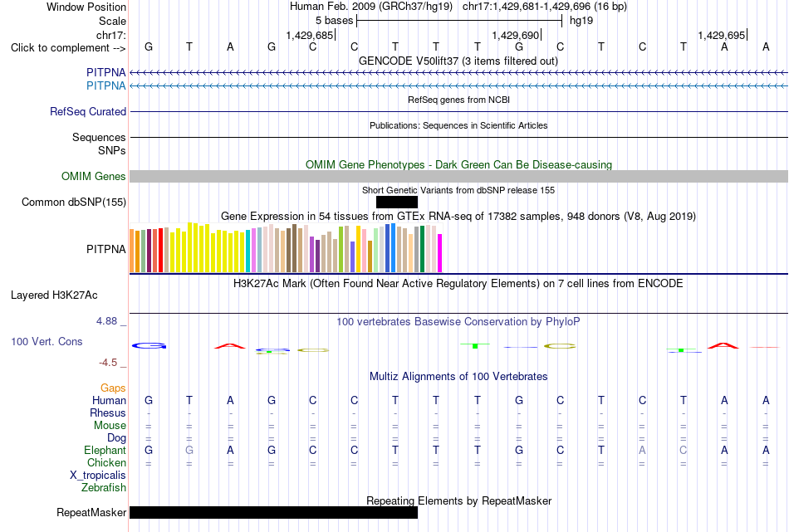Open the gray OMIM Genes item bar
This screenshot has width=789, height=532.
tap(459, 176)
